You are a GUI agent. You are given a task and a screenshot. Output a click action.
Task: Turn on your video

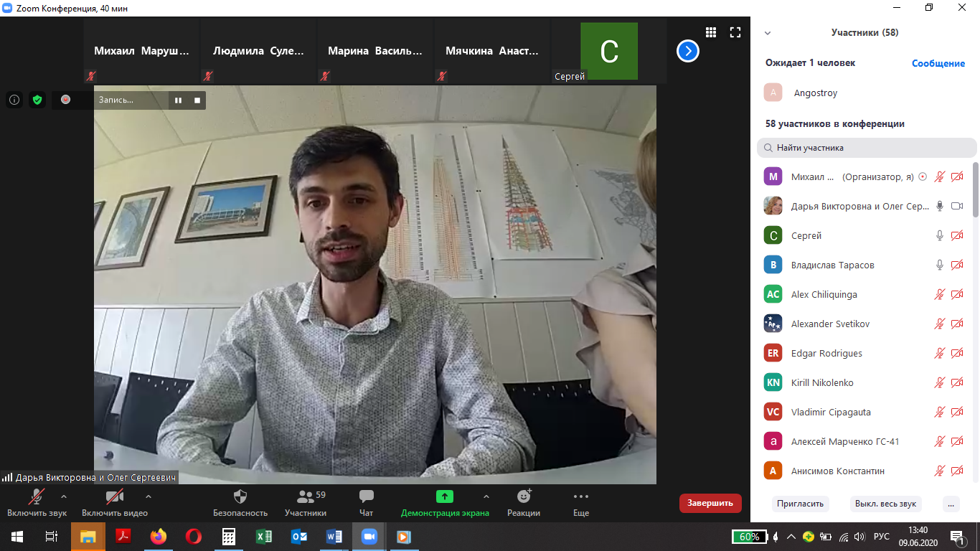click(115, 503)
